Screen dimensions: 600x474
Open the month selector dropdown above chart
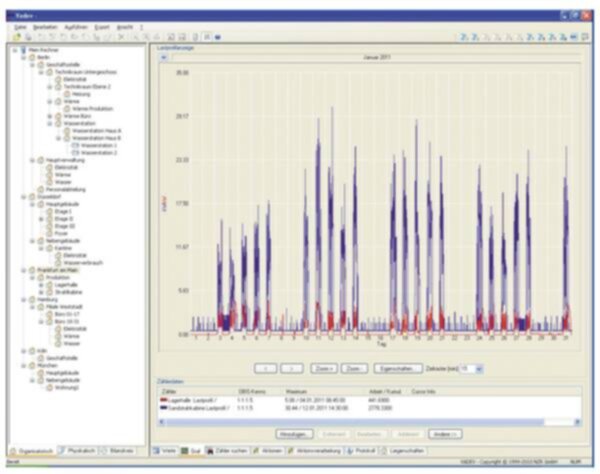click(x=164, y=57)
